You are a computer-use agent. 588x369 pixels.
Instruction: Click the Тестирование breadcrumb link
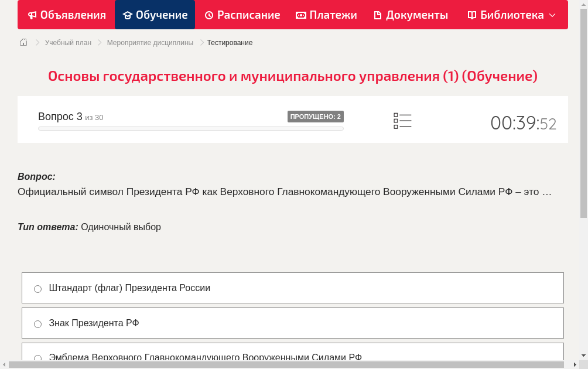pyautogui.click(x=229, y=42)
